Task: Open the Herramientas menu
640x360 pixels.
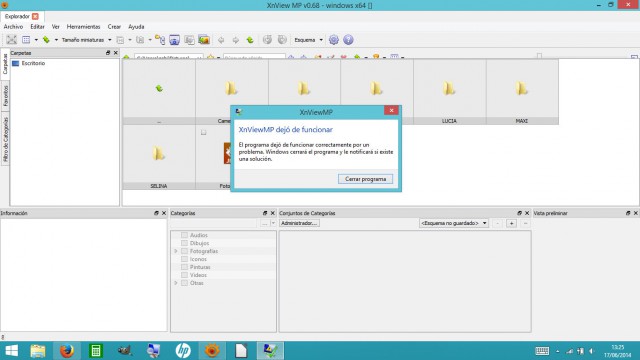Action: click(x=83, y=27)
